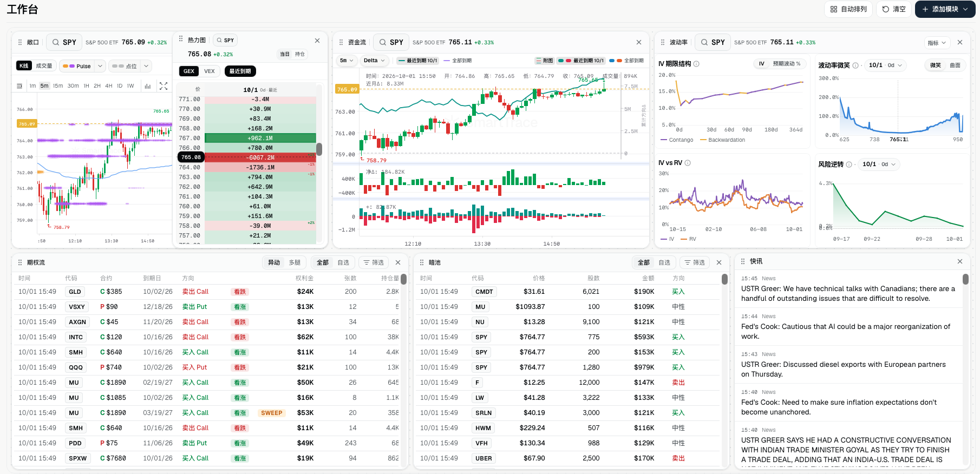Show info icon next to IV vs RV
This screenshot has width=980, height=474.
(x=688, y=163)
